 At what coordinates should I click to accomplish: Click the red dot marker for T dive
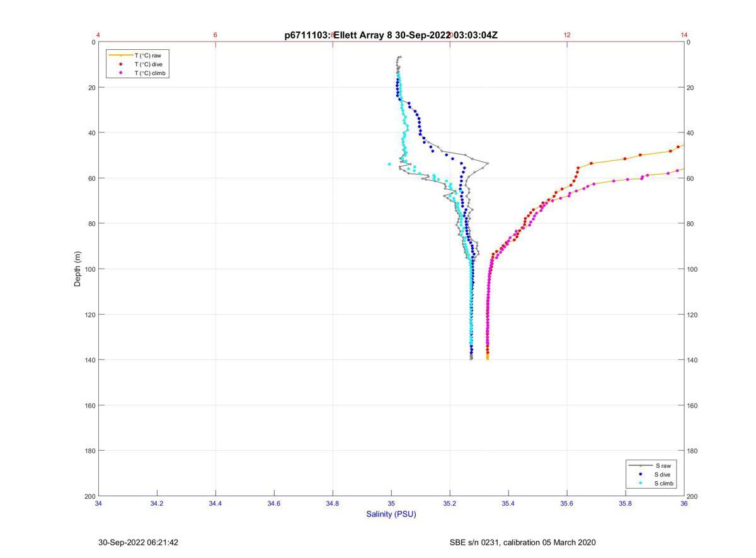[x=120, y=64]
